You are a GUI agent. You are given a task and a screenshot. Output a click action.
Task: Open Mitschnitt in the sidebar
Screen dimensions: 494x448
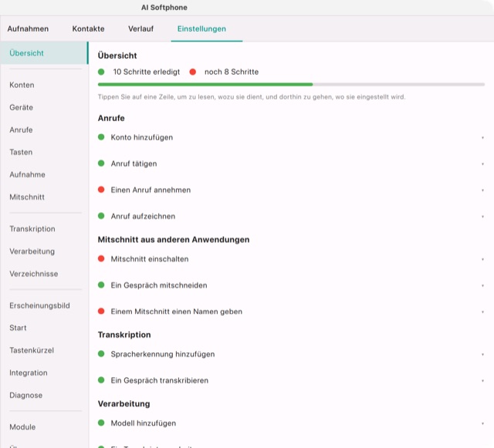coord(27,197)
